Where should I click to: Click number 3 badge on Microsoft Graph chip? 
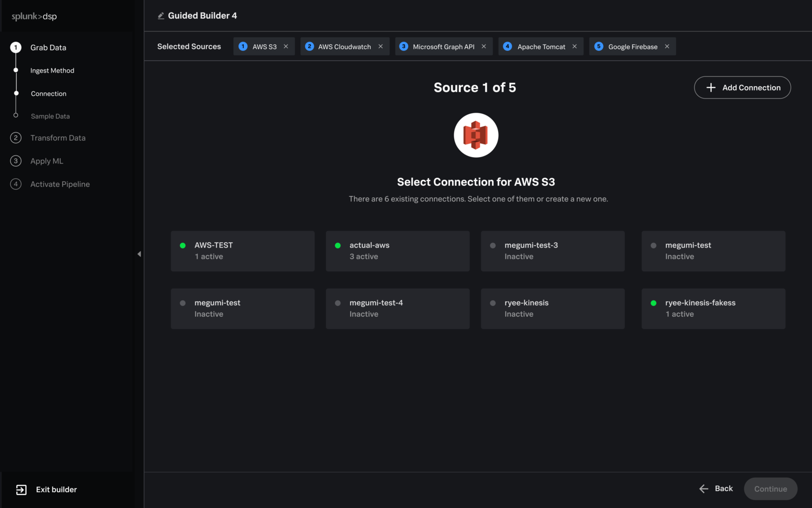tap(404, 47)
